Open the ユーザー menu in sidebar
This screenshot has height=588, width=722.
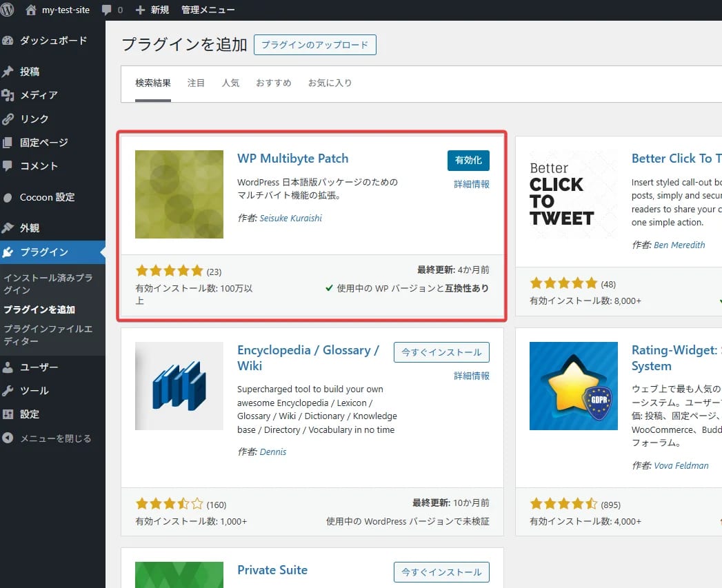(39, 367)
